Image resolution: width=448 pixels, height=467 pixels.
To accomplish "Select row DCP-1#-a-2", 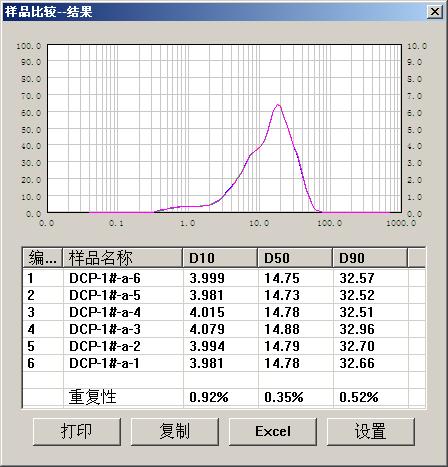I will 224,346.
